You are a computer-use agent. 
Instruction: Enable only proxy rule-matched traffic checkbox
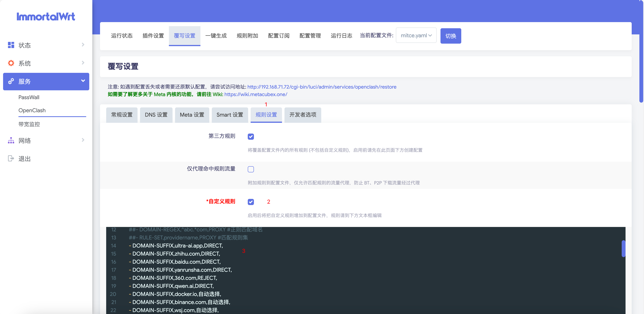(x=251, y=169)
